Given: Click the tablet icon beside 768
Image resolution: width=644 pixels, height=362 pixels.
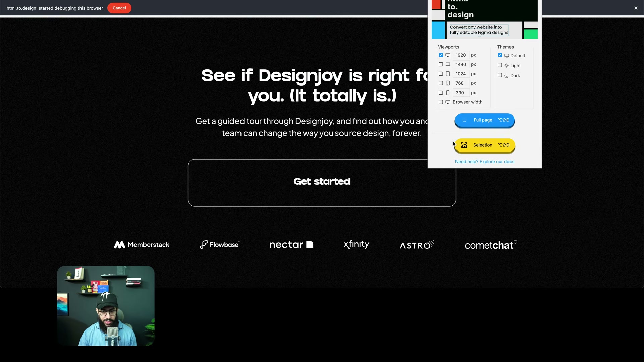Looking at the screenshot, I should point(448,83).
